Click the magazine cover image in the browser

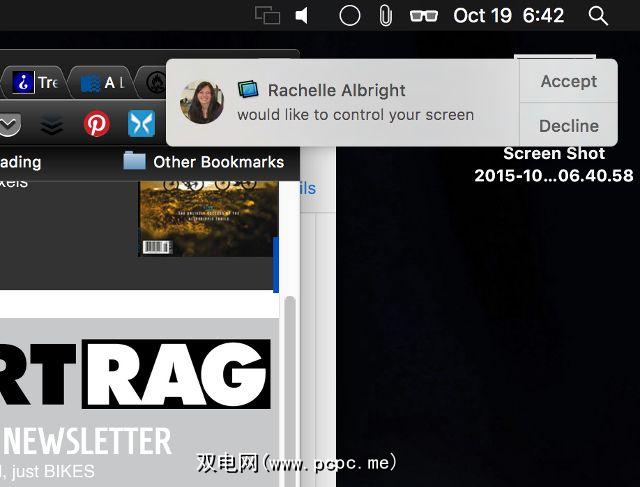pos(209,219)
